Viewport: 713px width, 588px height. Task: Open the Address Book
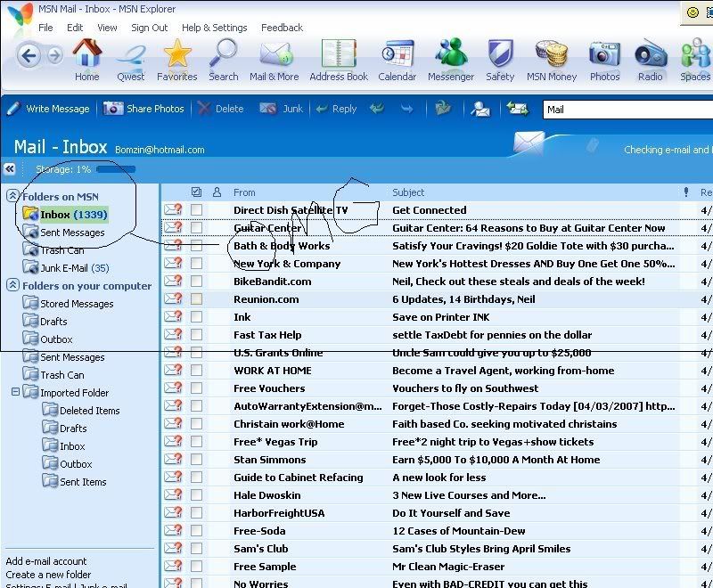(339, 60)
